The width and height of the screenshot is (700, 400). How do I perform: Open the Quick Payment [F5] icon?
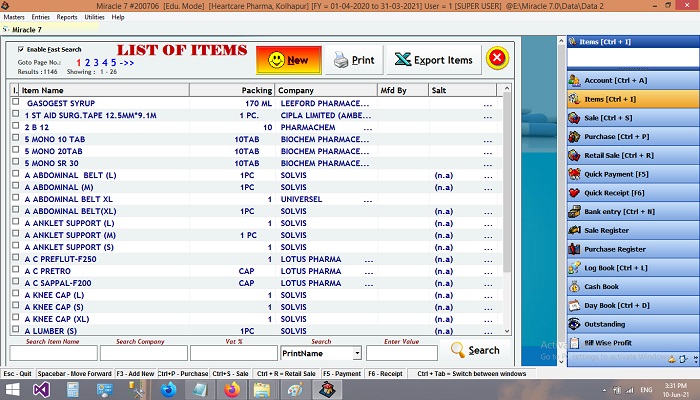574,174
